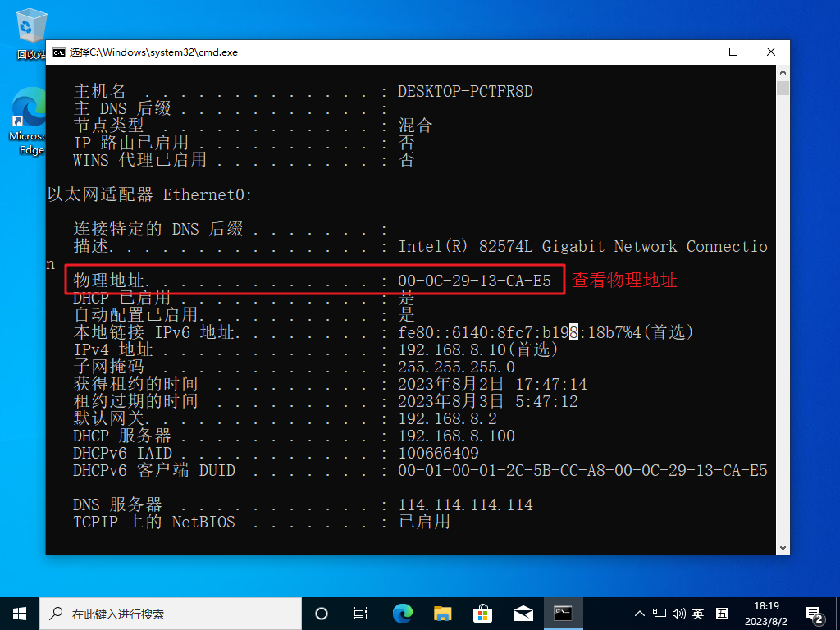Switch the 英 input language indicator
The height and width of the screenshot is (630, 840).
[x=698, y=614]
